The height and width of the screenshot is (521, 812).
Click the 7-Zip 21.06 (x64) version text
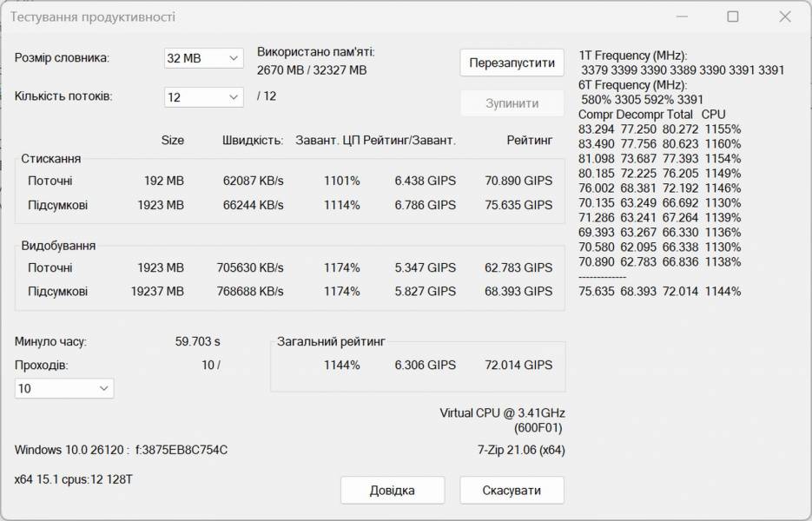(521, 450)
